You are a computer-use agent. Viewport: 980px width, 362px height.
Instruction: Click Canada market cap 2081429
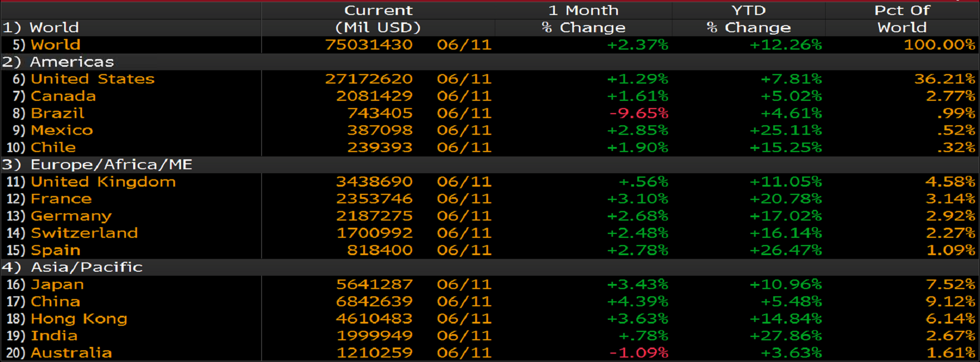pyautogui.click(x=374, y=96)
